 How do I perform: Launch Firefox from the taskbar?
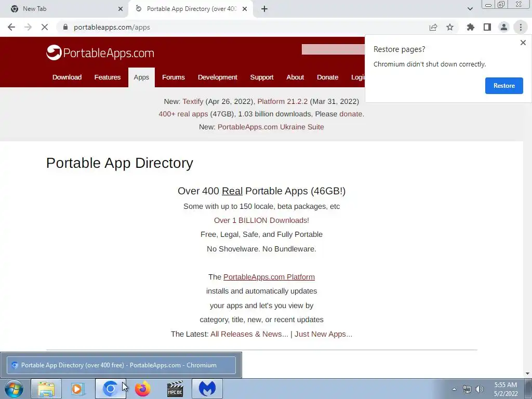pos(142,389)
